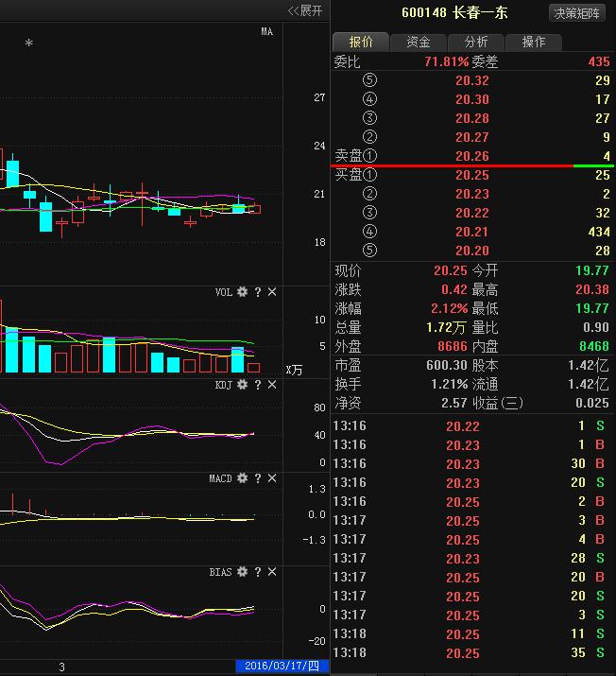Image resolution: width=616 pixels, height=676 pixels.
Task: Open the 决策矩阵 button
Action: (x=577, y=13)
